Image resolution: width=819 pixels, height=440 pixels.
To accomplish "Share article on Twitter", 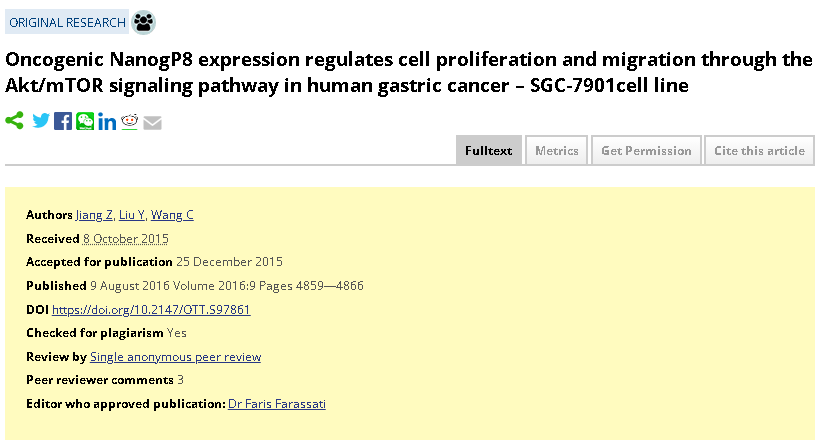I will tap(41, 121).
